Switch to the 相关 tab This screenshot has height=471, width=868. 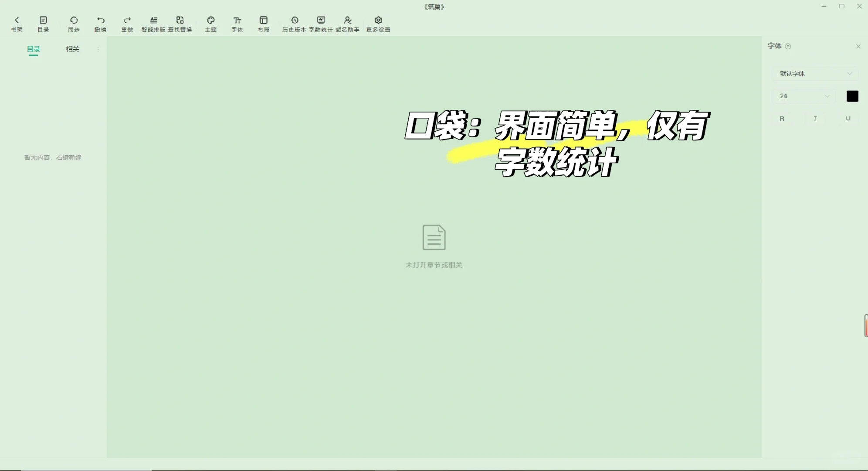click(x=72, y=49)
